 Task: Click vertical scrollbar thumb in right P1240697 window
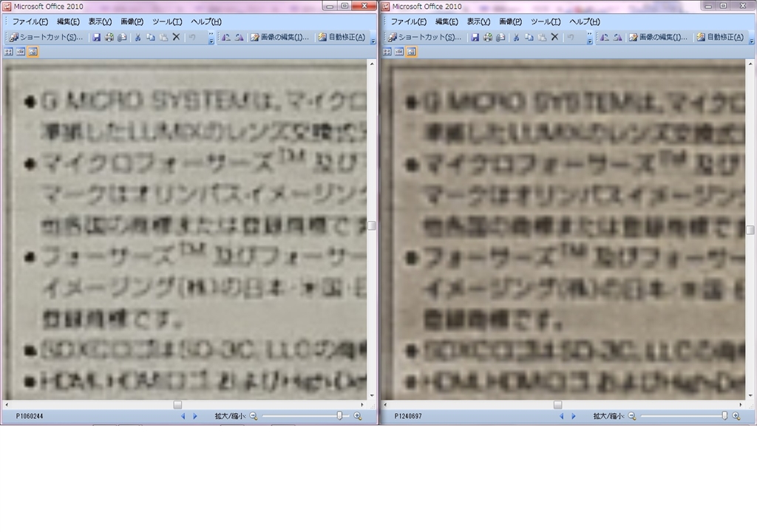point(750,230)
